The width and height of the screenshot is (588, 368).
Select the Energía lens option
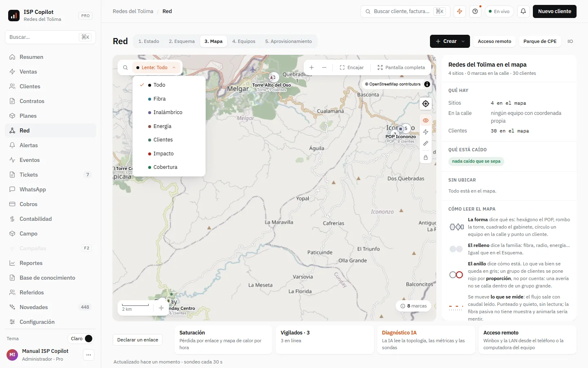click(169, 126)
